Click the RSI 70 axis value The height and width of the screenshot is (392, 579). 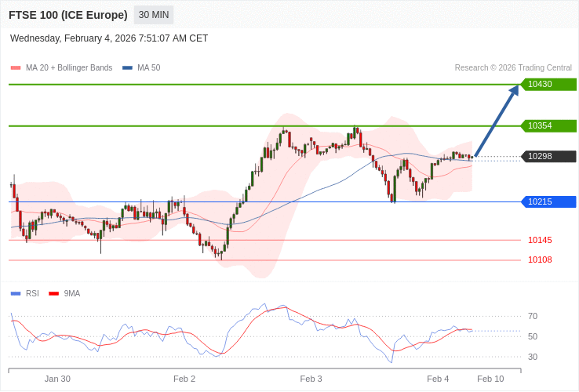coord(533,316)
